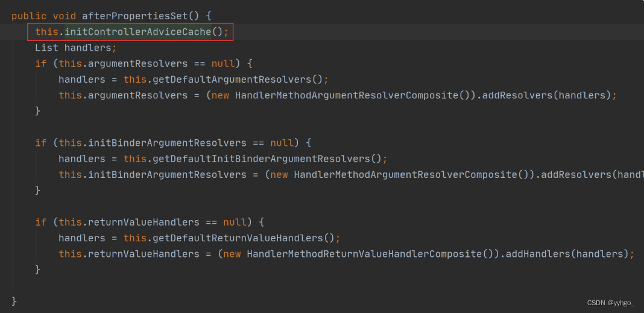Viewport: 644px width, 313px height.
Task: Click the 'public' keyword
Action: 29,16
